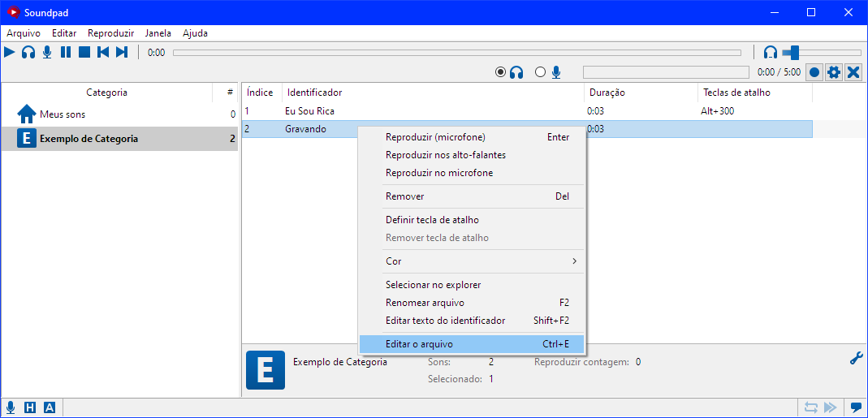
Task: Select the headphones radio button
Action: [501, 72]
